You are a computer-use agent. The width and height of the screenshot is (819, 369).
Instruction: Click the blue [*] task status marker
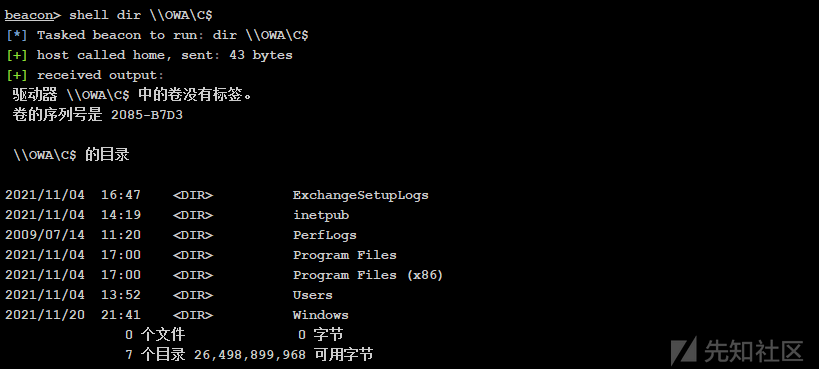click(x=17, y=35)
